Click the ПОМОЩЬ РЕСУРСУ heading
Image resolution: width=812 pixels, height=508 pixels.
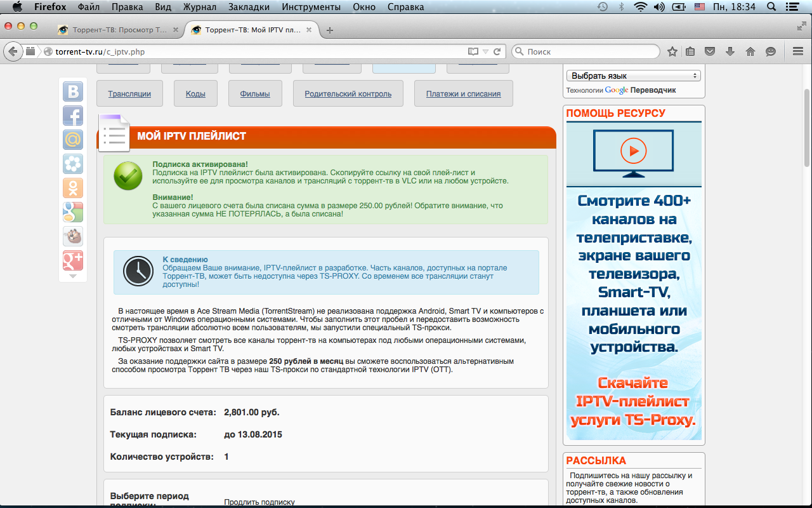click(616, 113)
